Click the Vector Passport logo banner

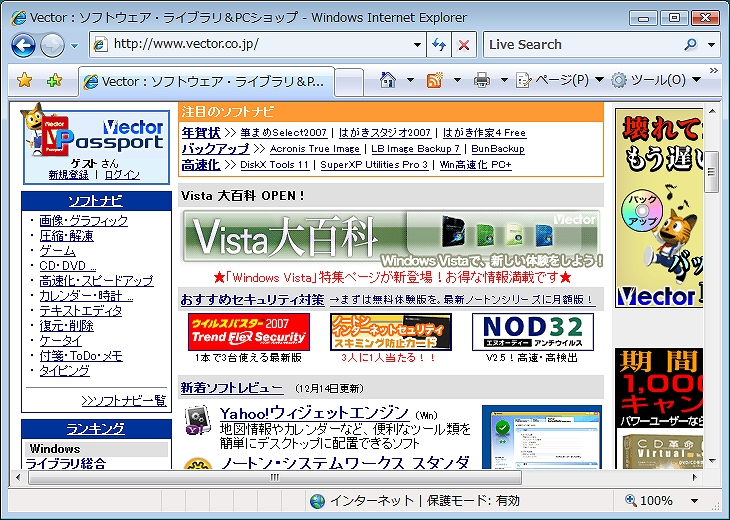click(x=97, y=133)
